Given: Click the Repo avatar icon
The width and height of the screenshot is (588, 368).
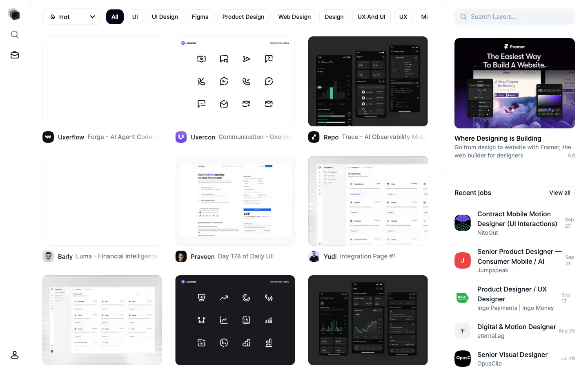Looking at the screenshot, I should pyautogui.click(x=314, y=137).
